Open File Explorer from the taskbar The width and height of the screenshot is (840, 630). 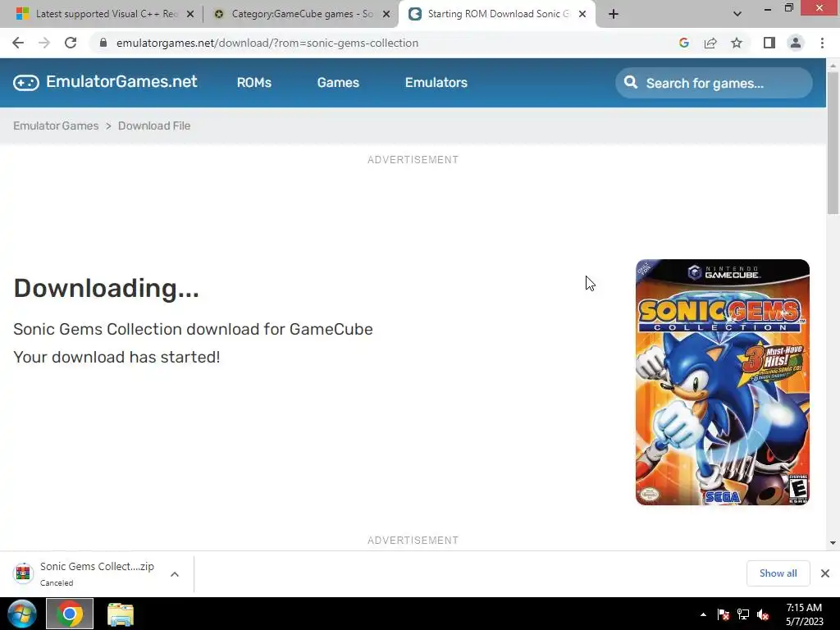click(x=121, y=614)
